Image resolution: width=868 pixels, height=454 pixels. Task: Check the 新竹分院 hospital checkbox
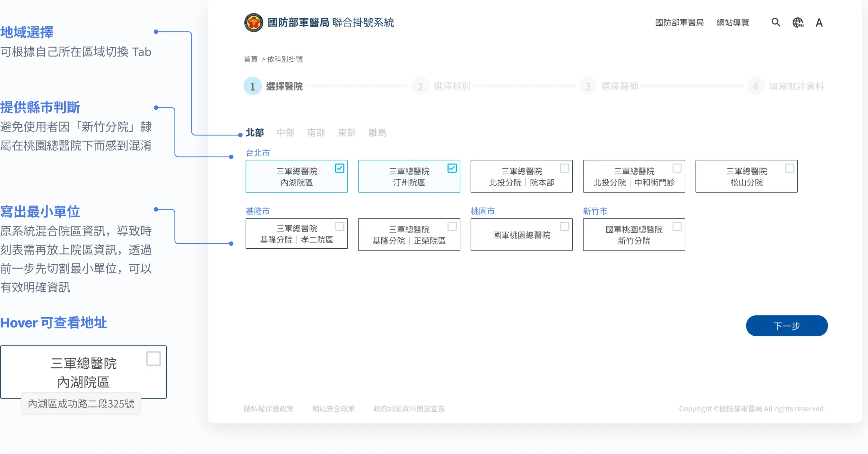point(677,226)
